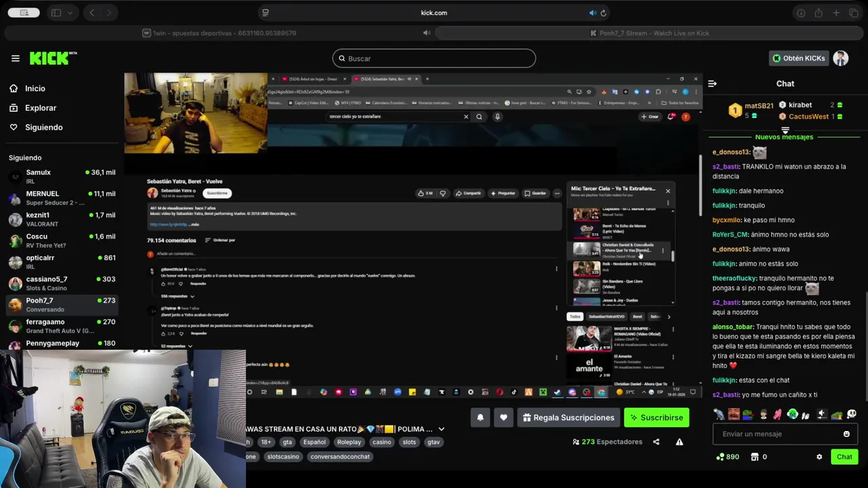Open chat settings gear
This screenshot has width=868, height=488.
click(x=819, y=457)
